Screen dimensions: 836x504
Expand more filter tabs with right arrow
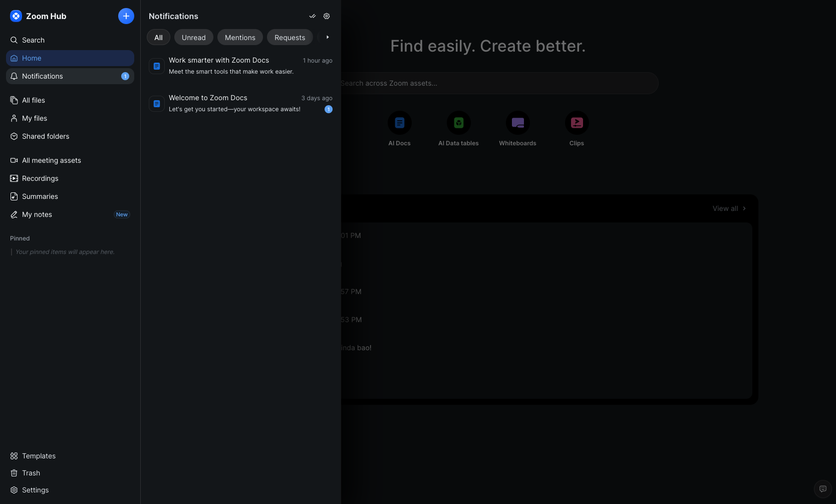(328, 37)
